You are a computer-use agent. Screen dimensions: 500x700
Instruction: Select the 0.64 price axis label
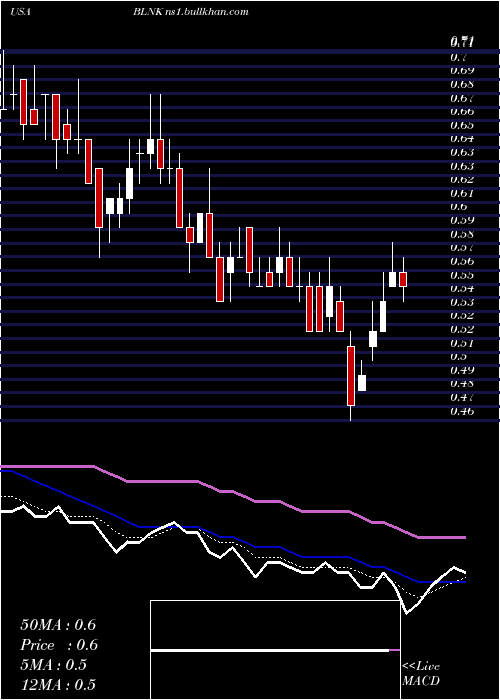(x=462, y=139)
